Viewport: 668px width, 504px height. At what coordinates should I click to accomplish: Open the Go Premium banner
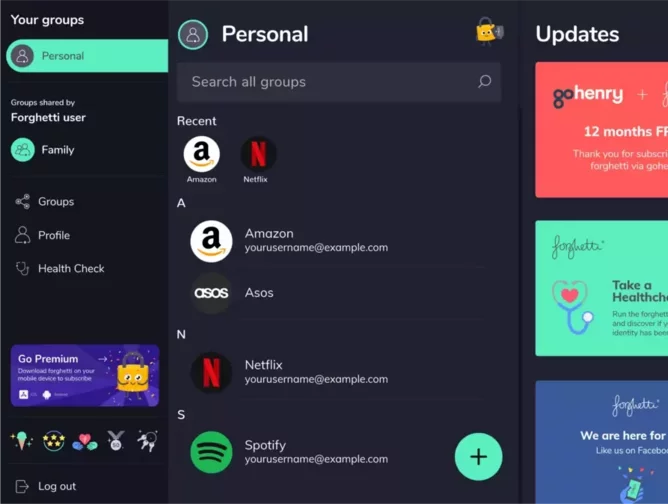[85, 375]
